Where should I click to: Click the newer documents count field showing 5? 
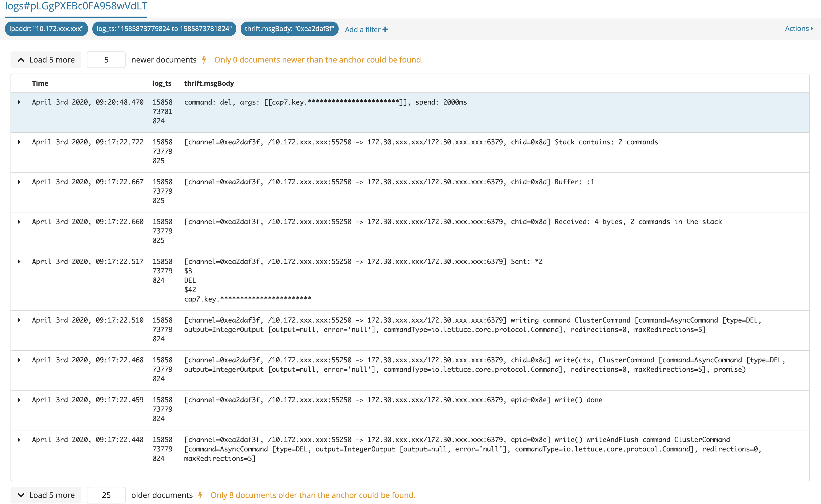[106, 60]
